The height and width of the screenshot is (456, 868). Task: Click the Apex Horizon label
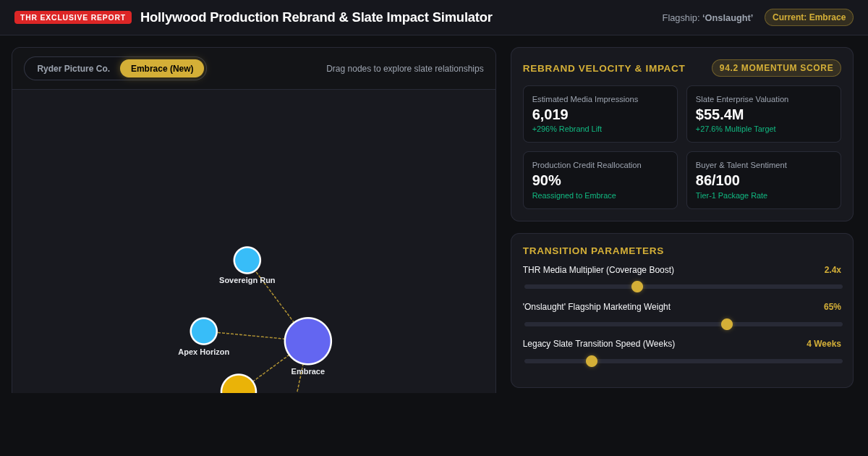(x=204, y=352)
